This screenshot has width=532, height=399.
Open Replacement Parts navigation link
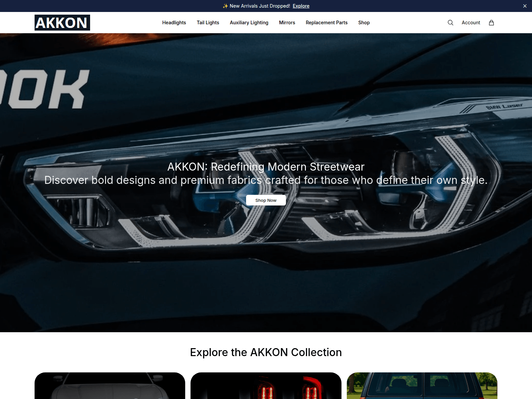[x=327, y=23]
